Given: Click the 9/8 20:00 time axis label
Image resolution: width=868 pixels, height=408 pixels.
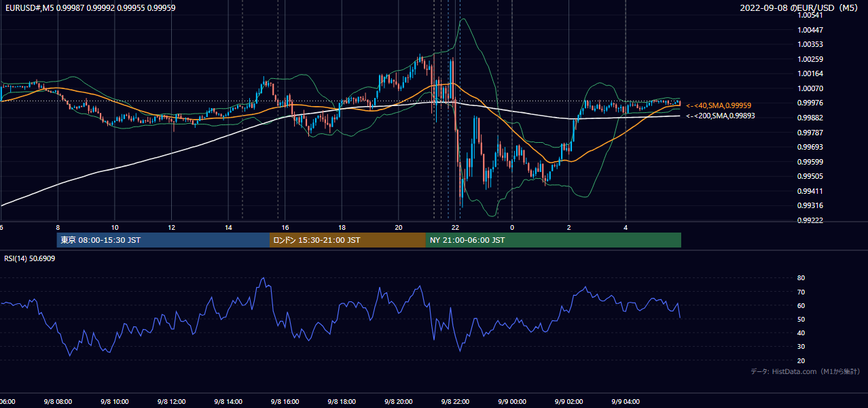Looking at the screenshot, I should [398, 402].
